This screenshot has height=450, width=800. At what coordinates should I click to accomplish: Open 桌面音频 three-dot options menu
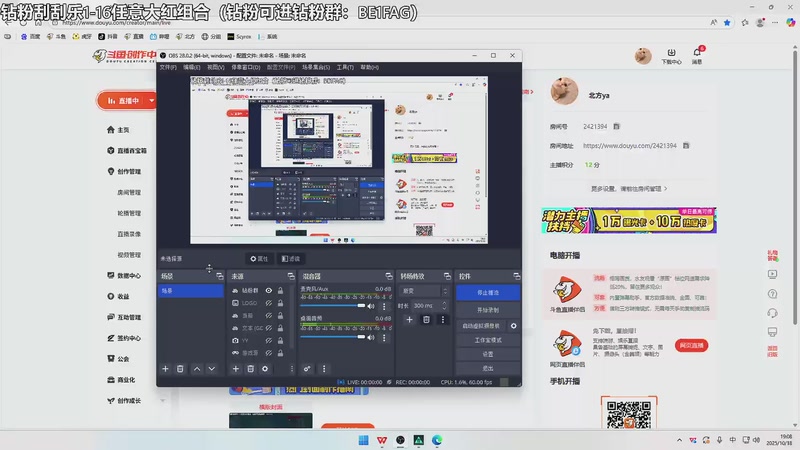384,337
